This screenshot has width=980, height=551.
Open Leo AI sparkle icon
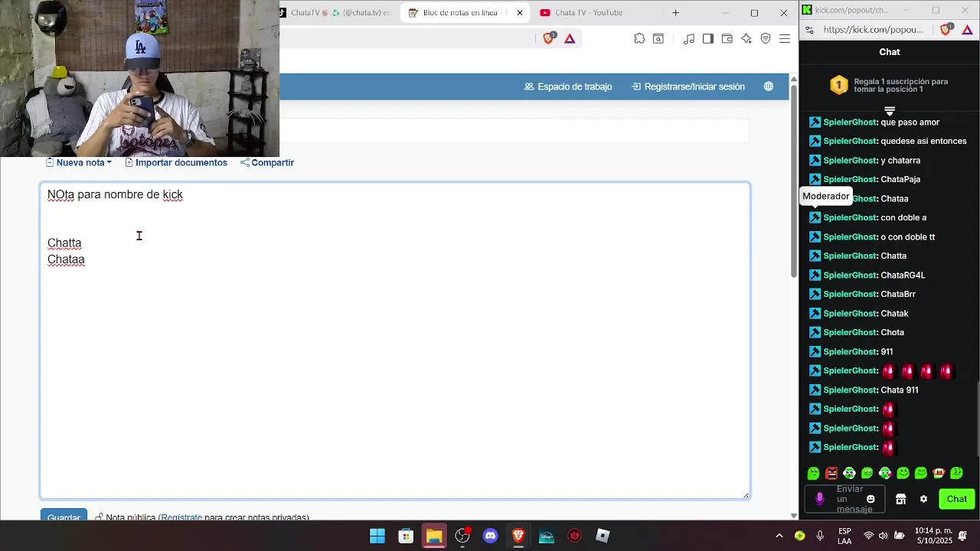[746, 39]
